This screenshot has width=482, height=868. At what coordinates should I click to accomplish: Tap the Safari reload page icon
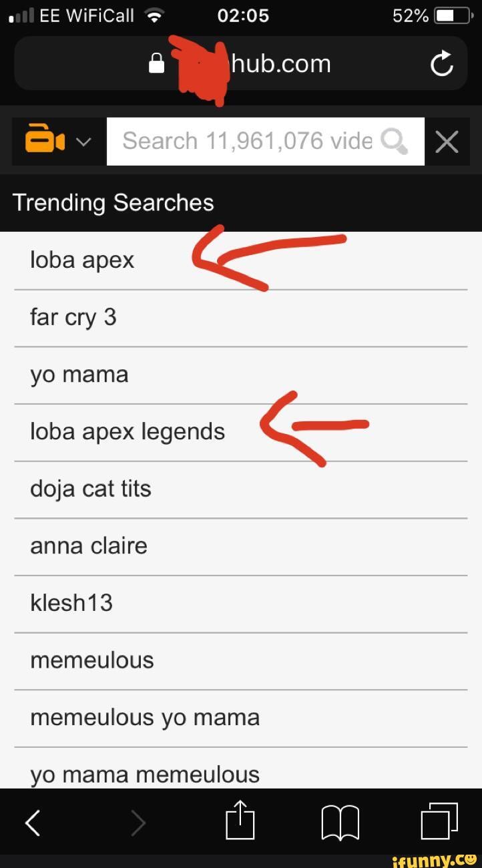[x=441, y=64]
